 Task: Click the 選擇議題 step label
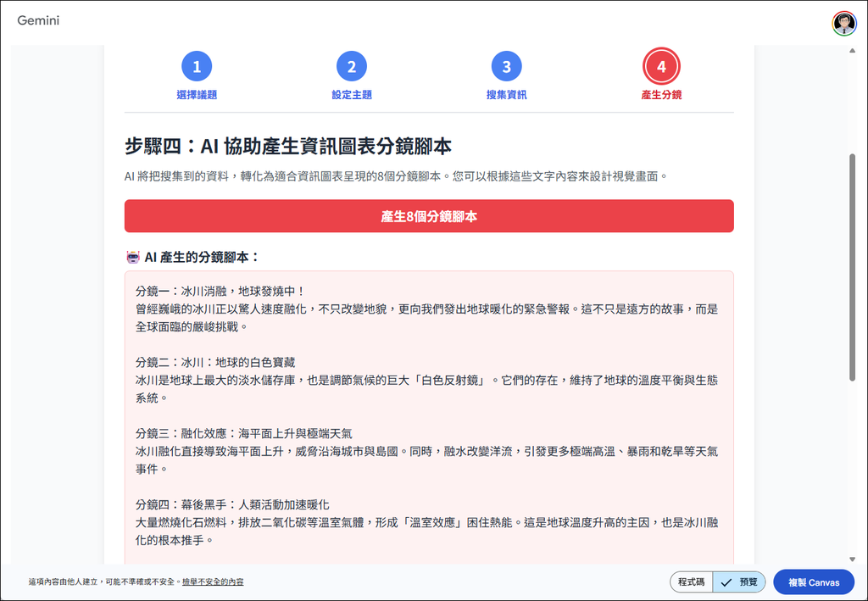[197, 95]
